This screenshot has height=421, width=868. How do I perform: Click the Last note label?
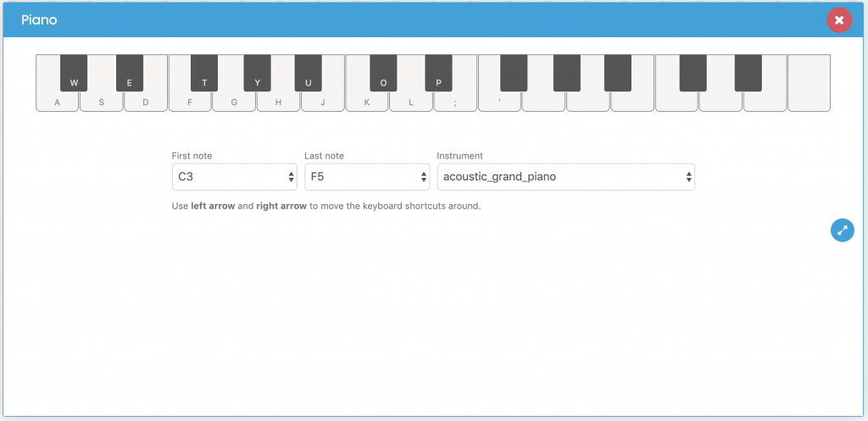(324, 156)
